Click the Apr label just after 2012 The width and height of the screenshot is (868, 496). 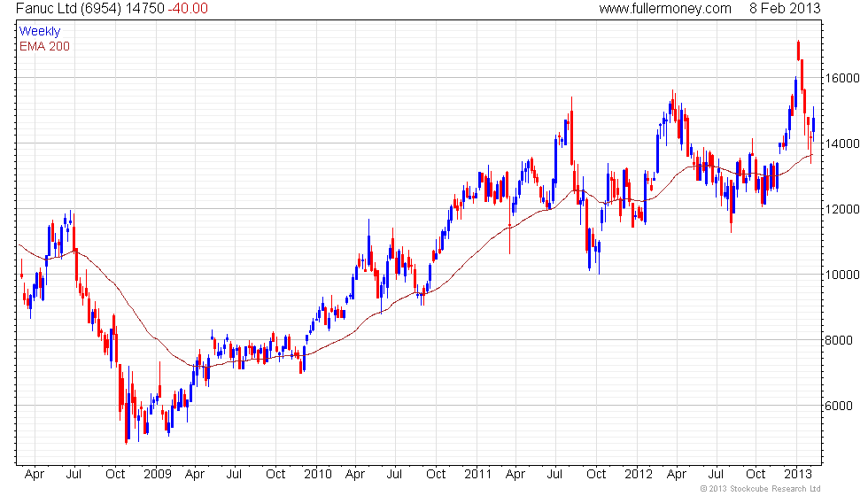[x=677, y=475]
